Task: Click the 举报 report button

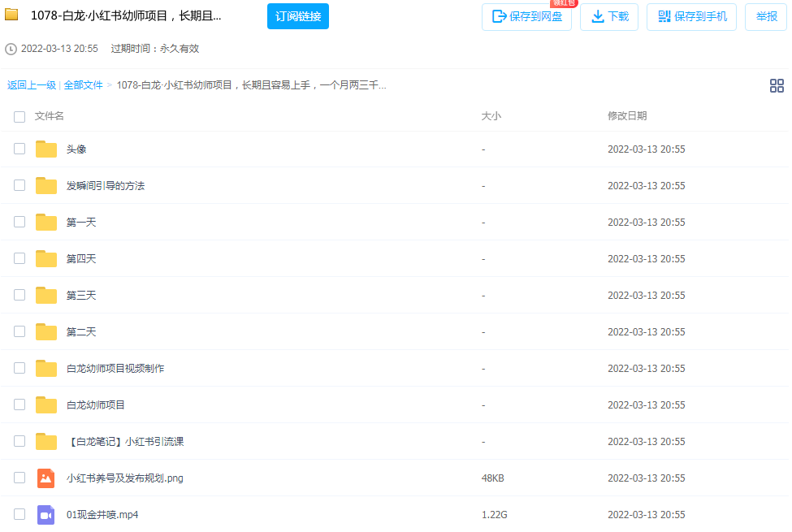Action: (x=766, y=17)
